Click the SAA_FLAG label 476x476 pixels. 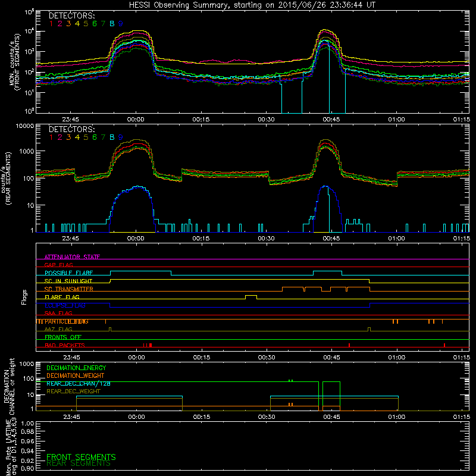58,313
